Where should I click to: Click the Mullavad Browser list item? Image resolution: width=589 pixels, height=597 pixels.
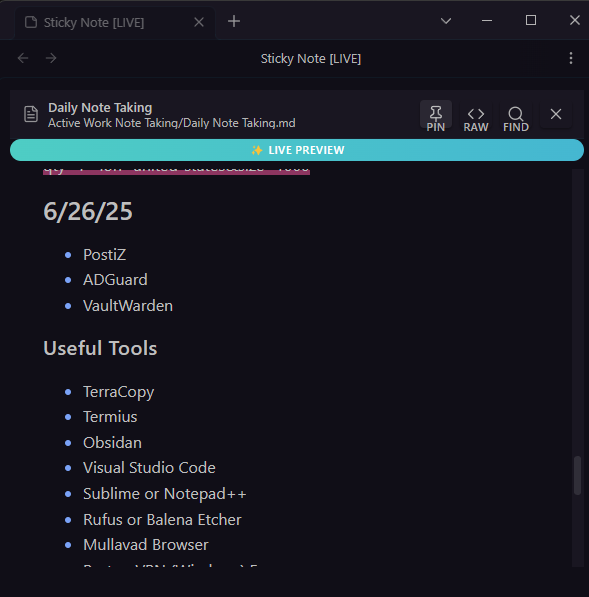(x=145, y=545)
